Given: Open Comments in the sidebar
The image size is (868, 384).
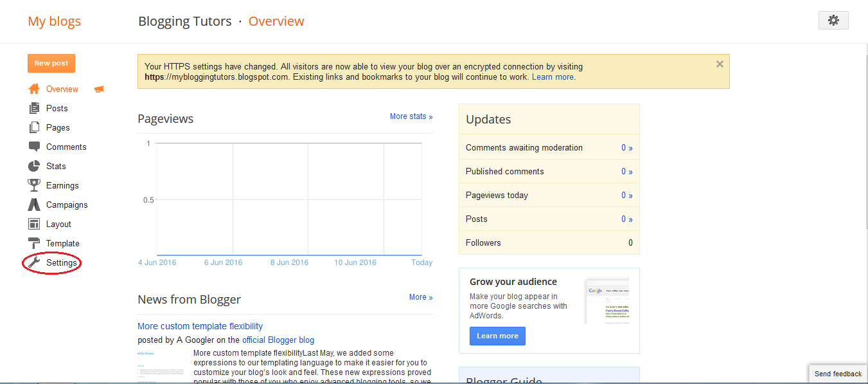Looking at the screenshot, I should (66, 147).
